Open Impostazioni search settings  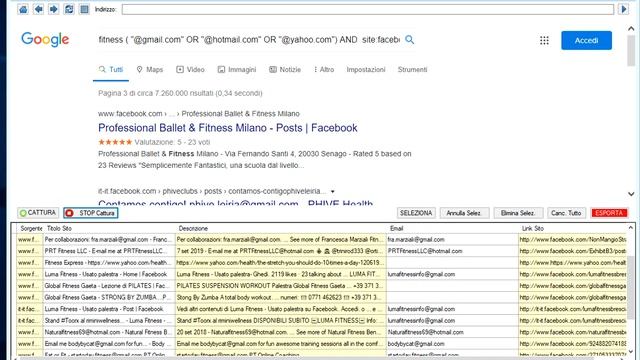pyautogui.click(x=366, y=70)
